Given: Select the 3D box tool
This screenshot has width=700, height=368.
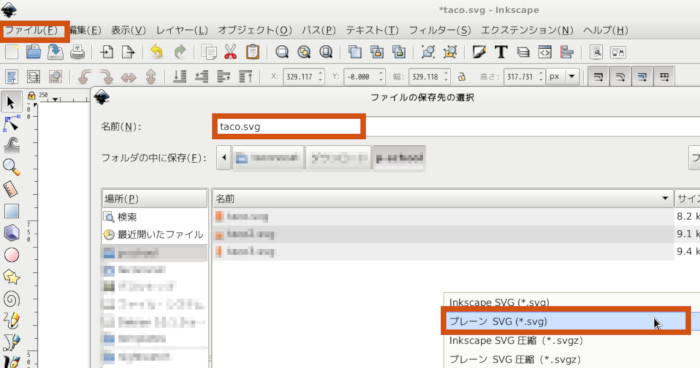Looking at the screenshot, I should [x=11, y=233].
